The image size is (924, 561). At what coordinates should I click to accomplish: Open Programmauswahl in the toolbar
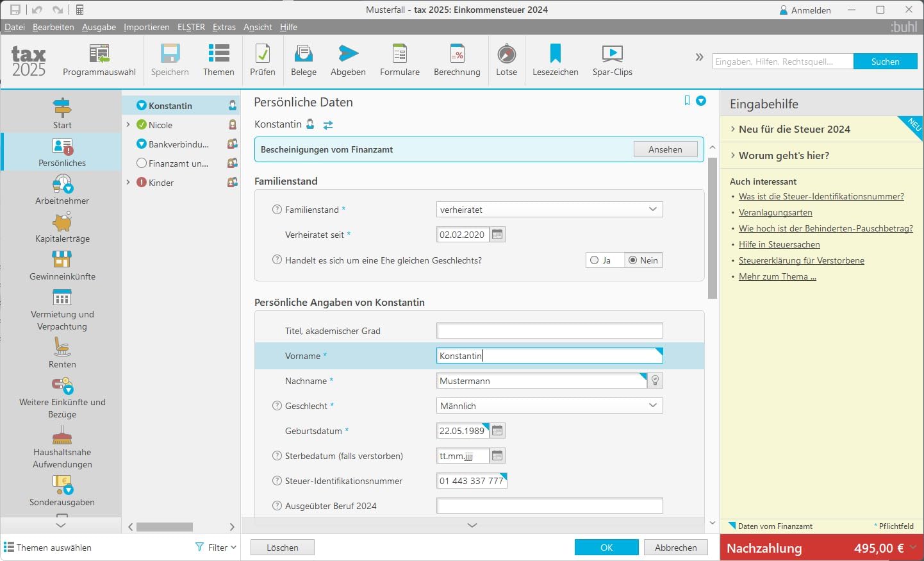point(99,61)
